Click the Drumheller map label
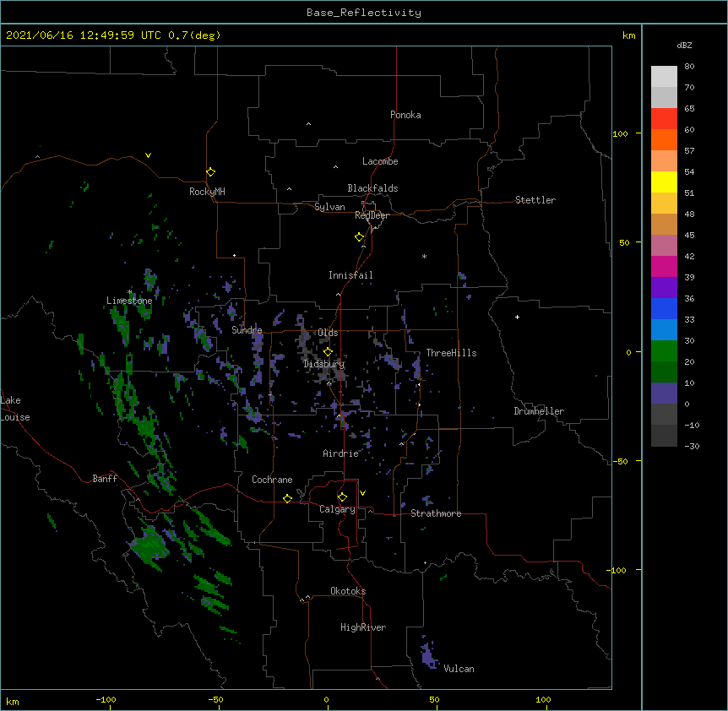 click(x=539, y=411)
